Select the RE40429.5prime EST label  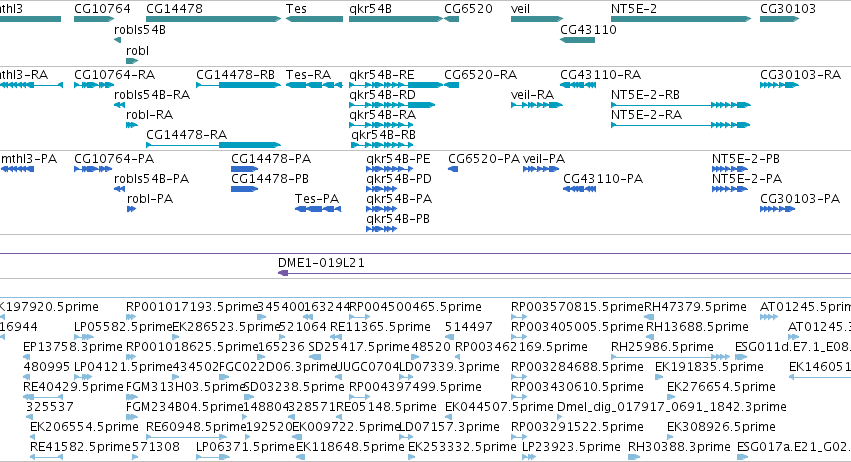click(x=73, y=387)
